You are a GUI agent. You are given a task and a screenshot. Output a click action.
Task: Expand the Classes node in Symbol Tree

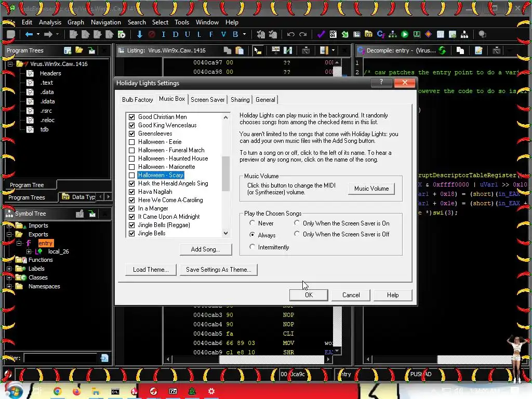[x=9, y=277]
